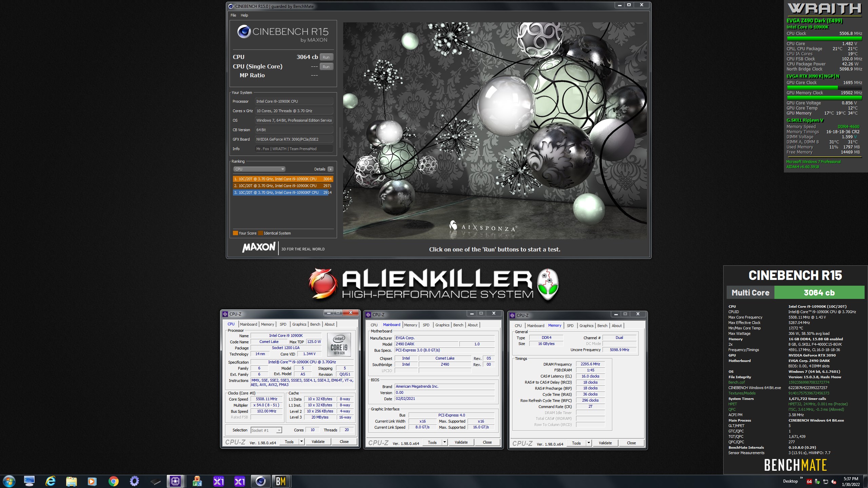The height and width of the screenshot is (488, 868).
Task: Select ranking row 1 scoring 3064
Action: pyautogui.click(x=283, y=179)
